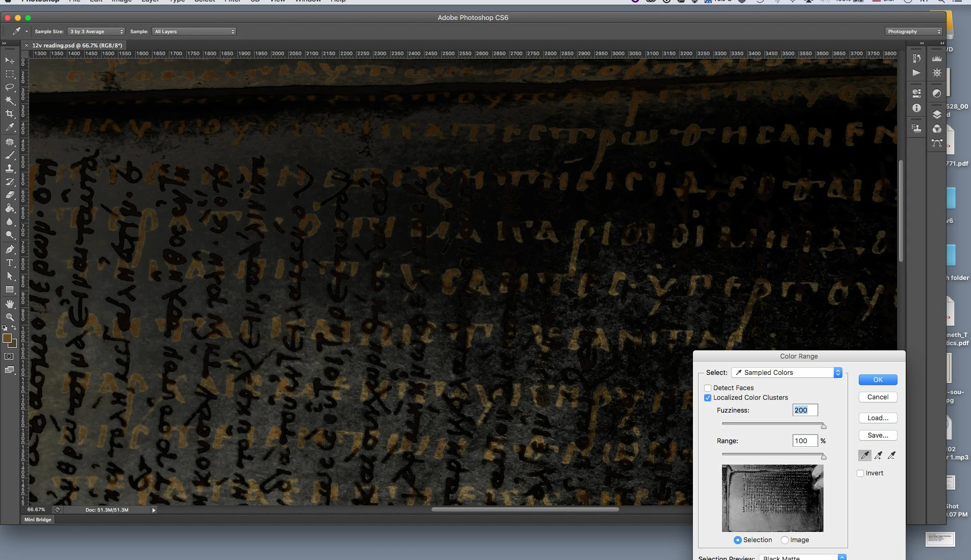
Task: Choose the Subtract from Sample eyedropper
Action: (891, 455)
